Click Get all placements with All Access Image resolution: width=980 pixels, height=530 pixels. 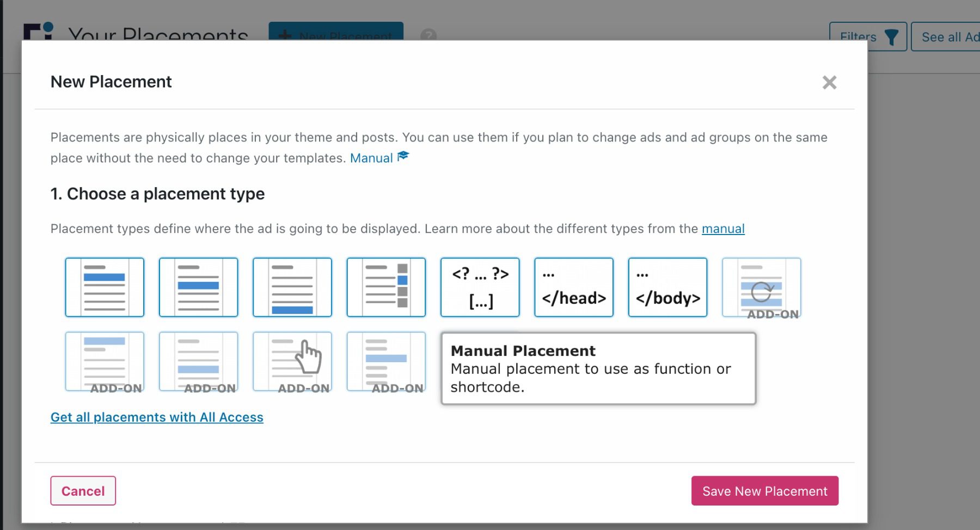coord(157,417)
